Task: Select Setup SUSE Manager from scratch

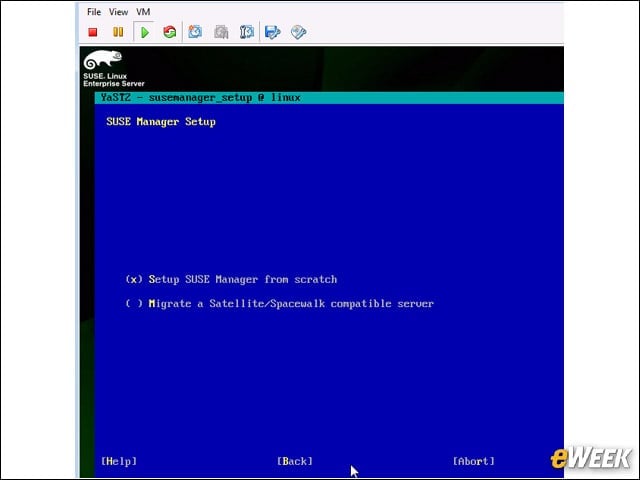Action: (231, 280)
